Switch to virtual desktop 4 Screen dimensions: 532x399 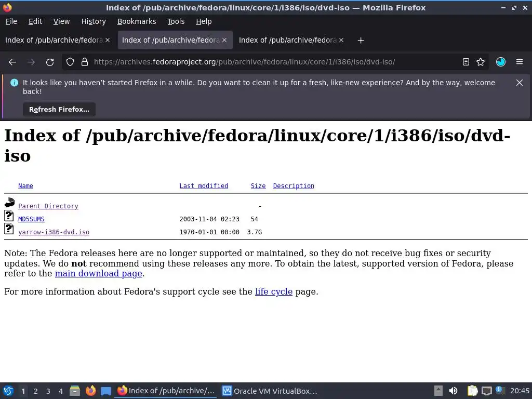coord(61,391)
